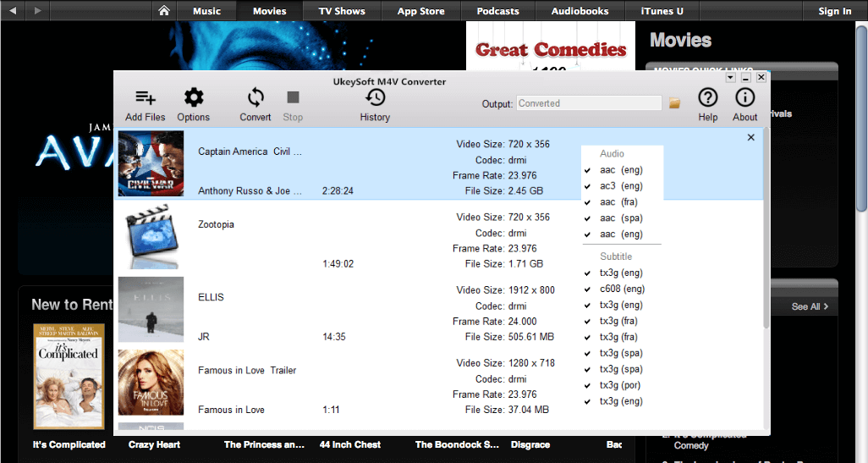The width and height of the screenshot is (868, 463).
Task: Switch to the TV Shows tab
Action: (342, 11)
